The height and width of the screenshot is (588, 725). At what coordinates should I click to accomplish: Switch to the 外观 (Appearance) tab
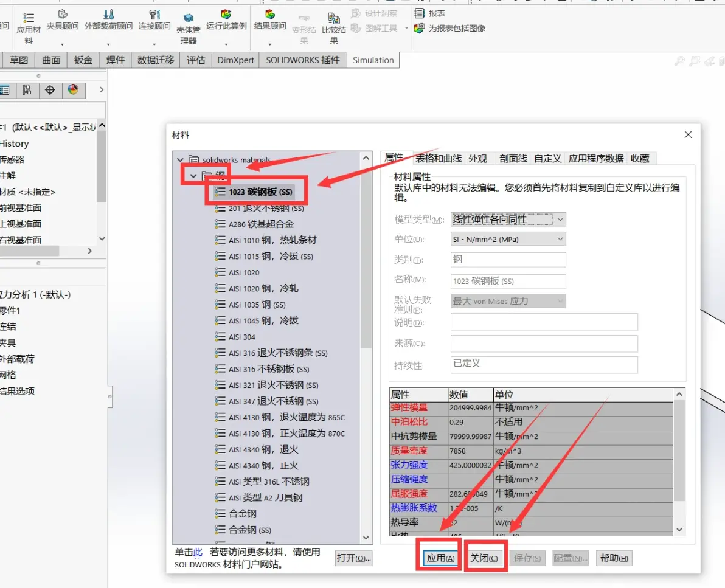pyautogui.click(x=477, y=159)
